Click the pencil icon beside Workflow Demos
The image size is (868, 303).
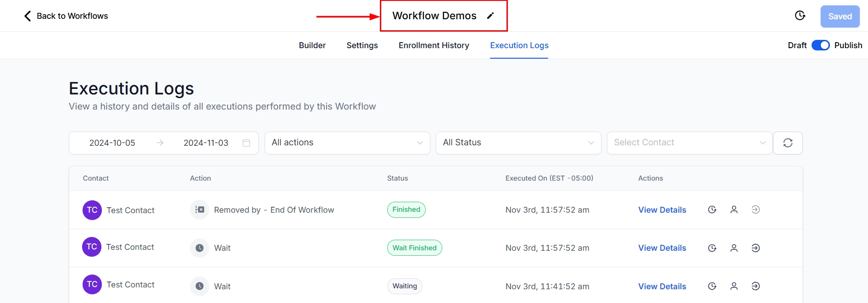tap(490, 16)
